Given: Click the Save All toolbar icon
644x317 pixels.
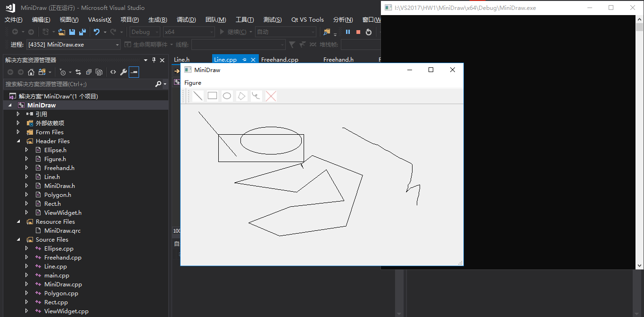Looking at the screenshot, I should tap(83, 32).
